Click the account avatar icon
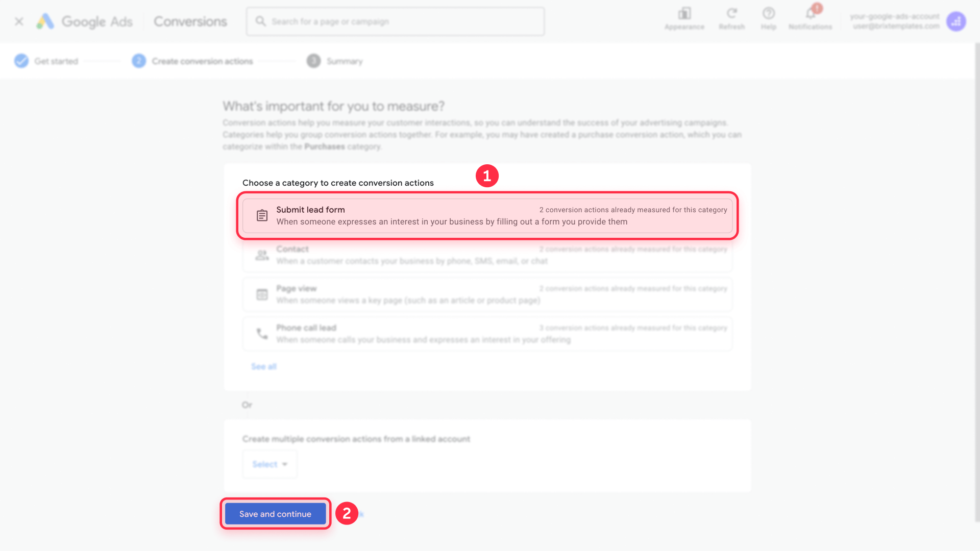This screenshot has height=551, width=980. [957, 21]
